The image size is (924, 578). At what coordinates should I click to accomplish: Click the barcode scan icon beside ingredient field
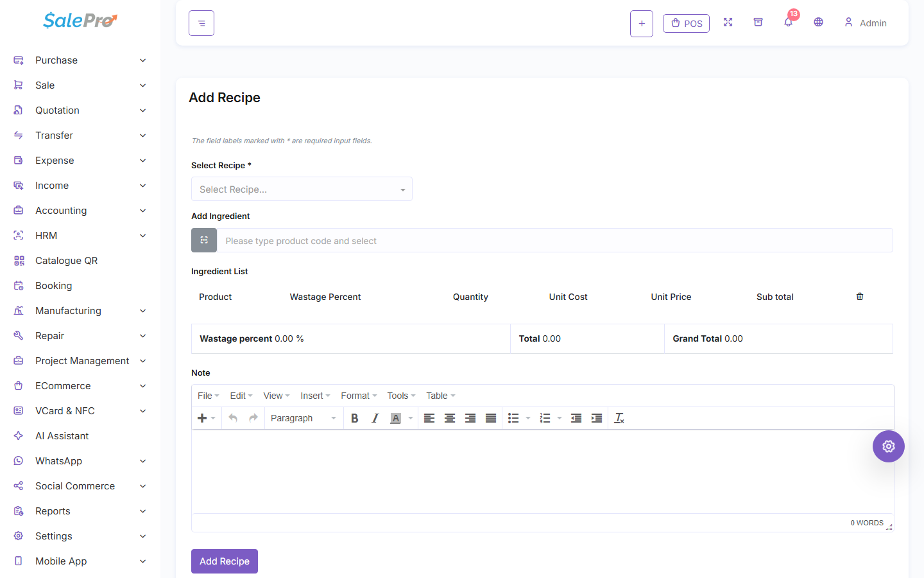coord(204,240)
